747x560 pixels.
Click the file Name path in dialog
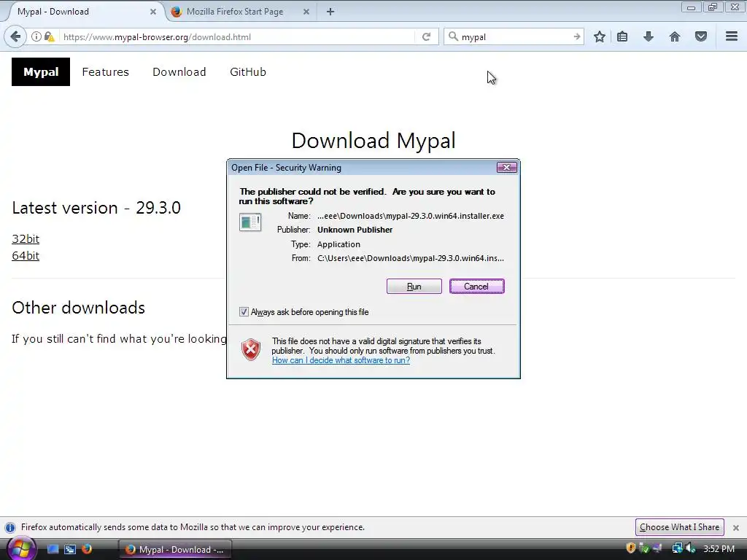tap(411, 216)
